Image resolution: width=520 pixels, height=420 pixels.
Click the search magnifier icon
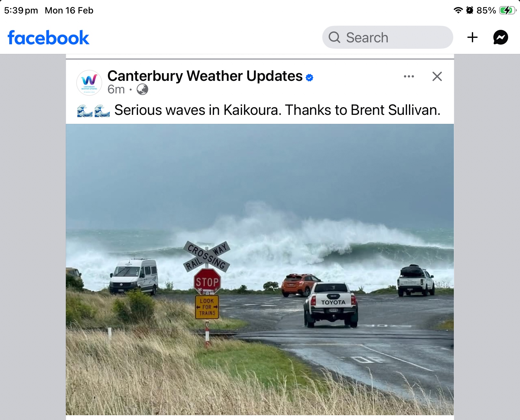click(x=334, y=37)
